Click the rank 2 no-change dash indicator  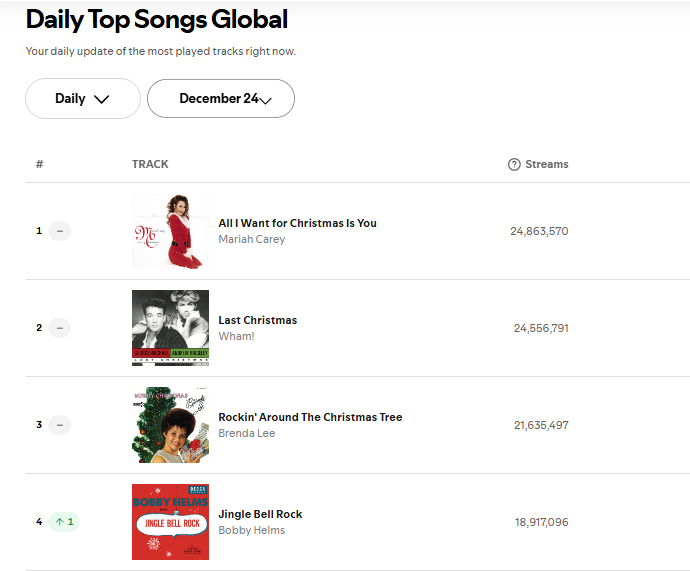59,328
